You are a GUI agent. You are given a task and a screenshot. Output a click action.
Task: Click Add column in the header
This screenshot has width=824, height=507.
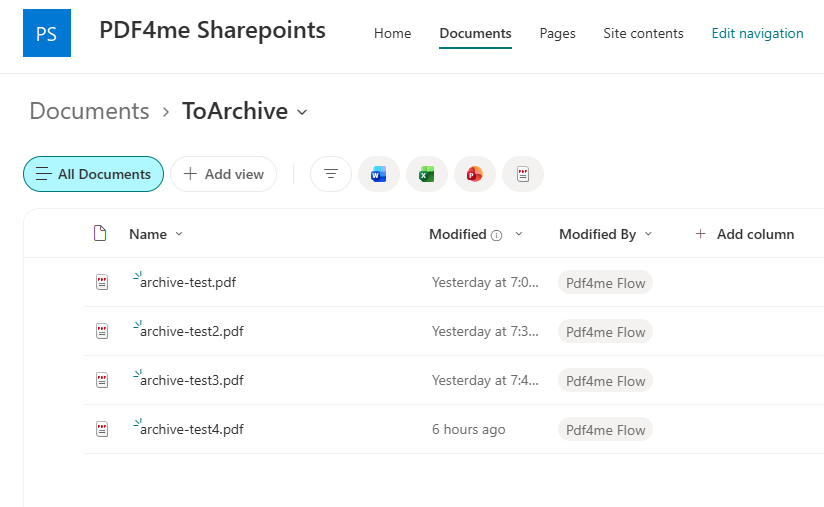[744, 234]
